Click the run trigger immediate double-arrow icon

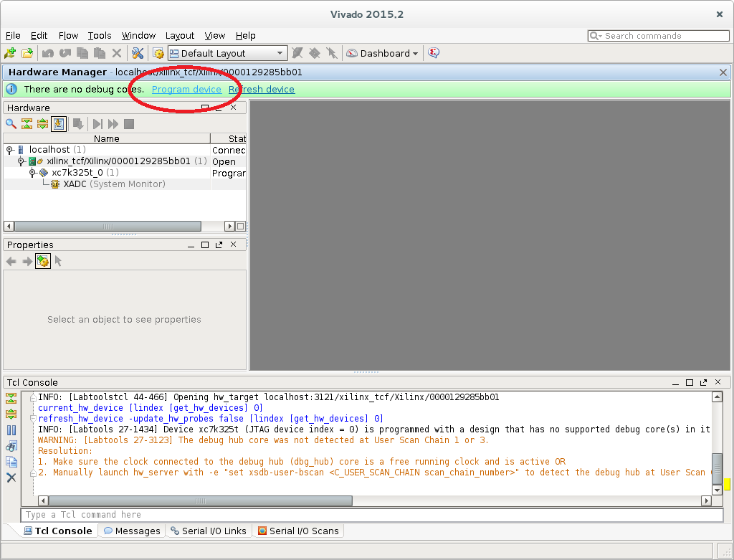coord(113,123)
